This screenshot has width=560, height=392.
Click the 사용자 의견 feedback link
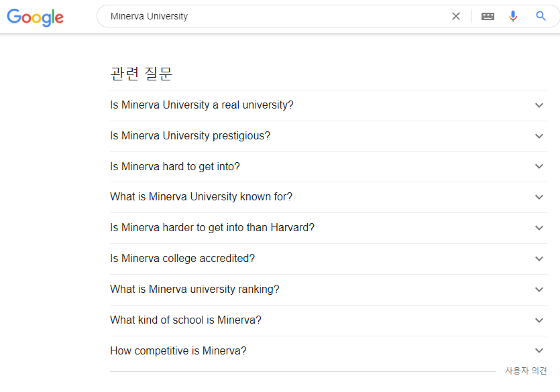[x=526, y=371]
